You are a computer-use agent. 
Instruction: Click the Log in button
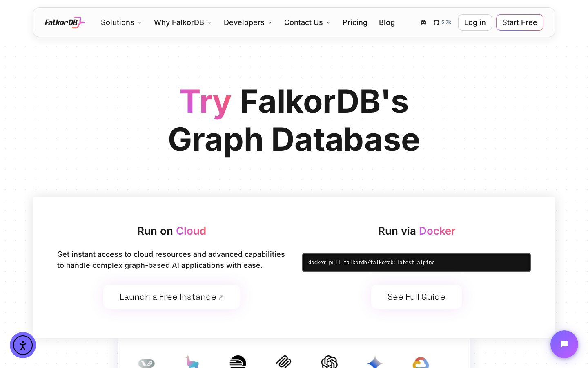point(475,22)
